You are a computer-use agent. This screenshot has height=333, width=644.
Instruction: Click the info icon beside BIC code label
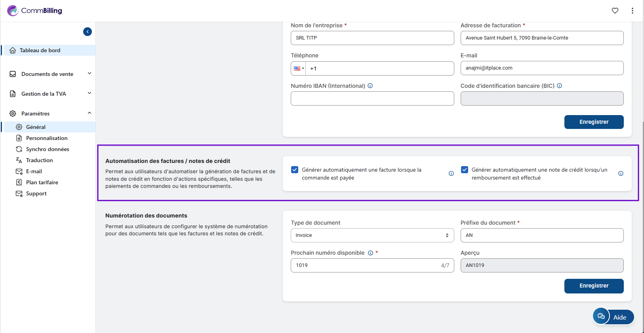(559, 86)
